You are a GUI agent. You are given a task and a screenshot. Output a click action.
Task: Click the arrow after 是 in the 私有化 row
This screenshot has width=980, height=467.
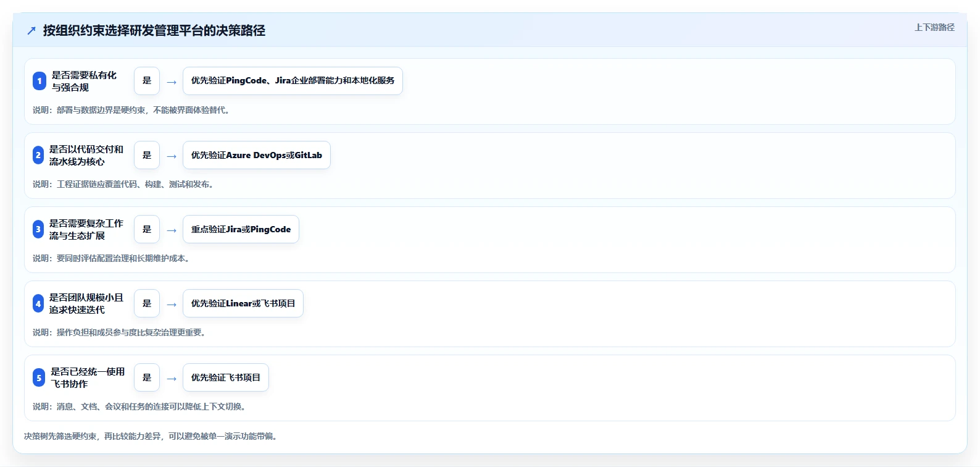172,82
